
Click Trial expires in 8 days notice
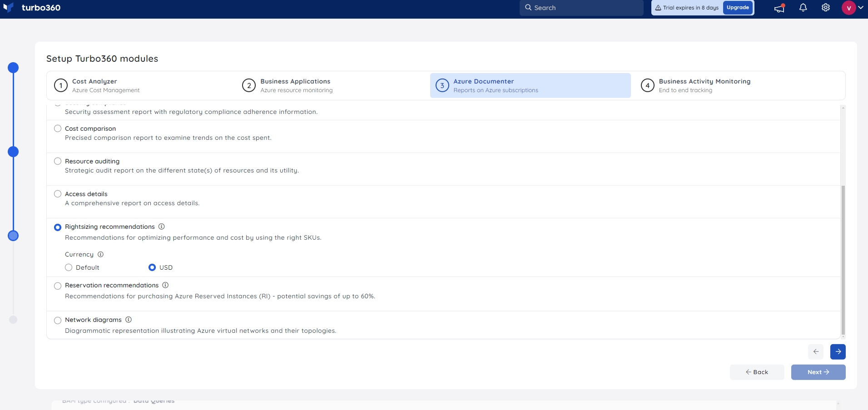point(690,8)
